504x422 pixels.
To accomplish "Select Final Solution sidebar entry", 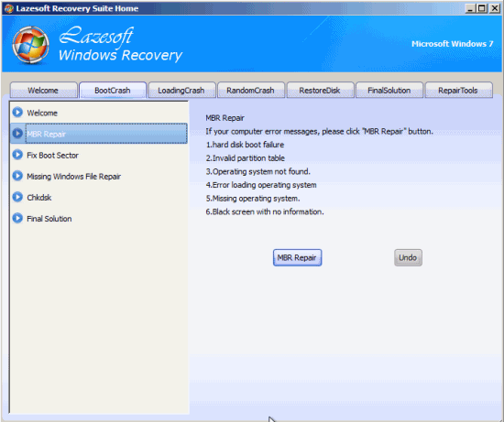I will tap(99, 219).
